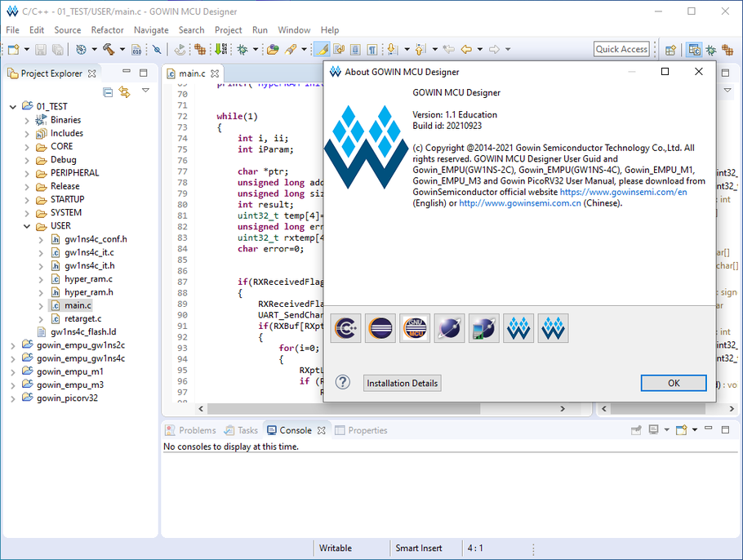Image resolution: width=743 pixels, height=560 pixels.
Task: Click the Next Annotation toolbar icon
Action: [392, 49]
